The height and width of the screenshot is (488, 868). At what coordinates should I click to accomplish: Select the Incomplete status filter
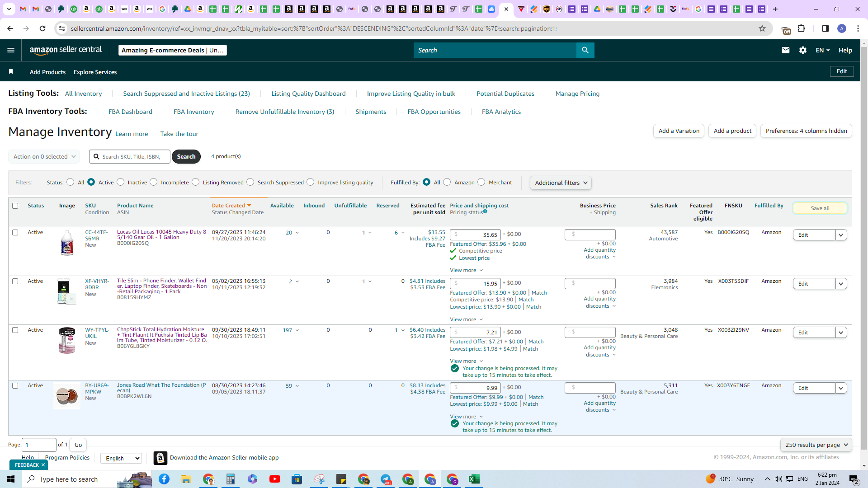154,182
